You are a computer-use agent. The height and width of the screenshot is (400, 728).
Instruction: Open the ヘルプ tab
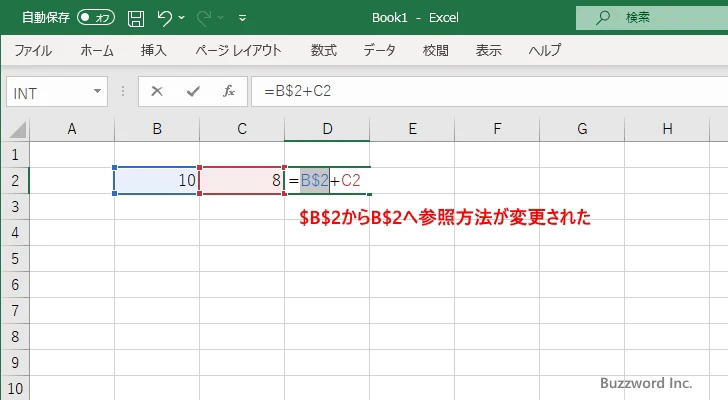[x=545, y=50]
